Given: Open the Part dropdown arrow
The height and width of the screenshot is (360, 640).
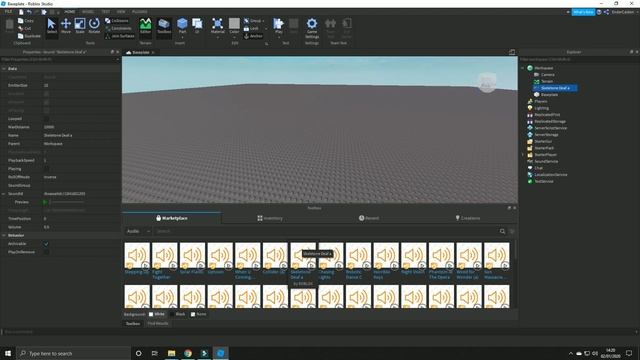Looking at the screenshot, I should click(x=182, y=38).
